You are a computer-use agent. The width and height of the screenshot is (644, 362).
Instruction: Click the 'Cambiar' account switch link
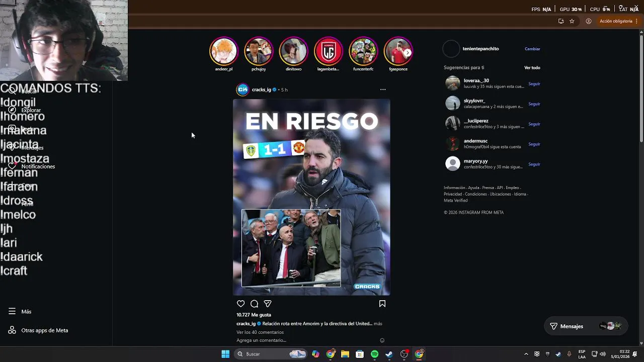pyautogui.click(x=532, y=49)
